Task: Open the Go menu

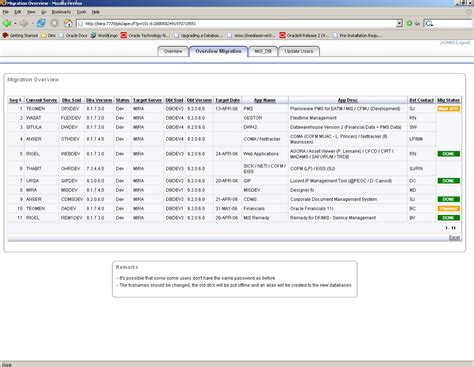Action: (43, 12)
